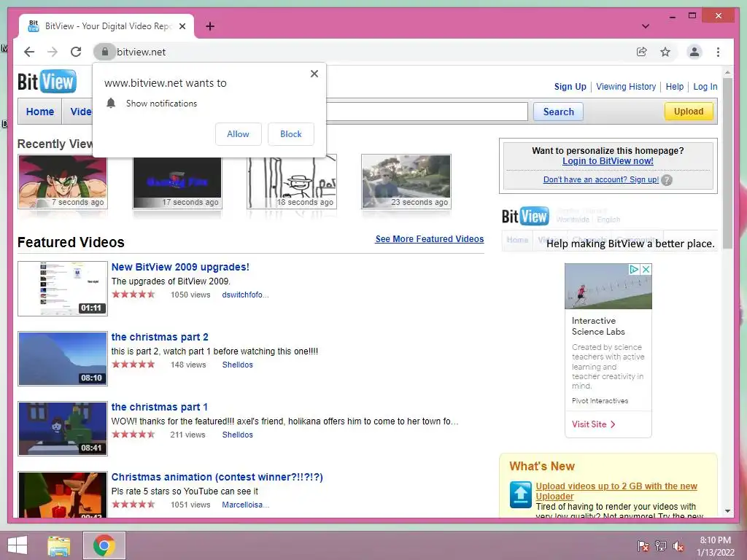Open Christmas animation (contest winner) video
747x560 pixels.
[x=217, y=477]
